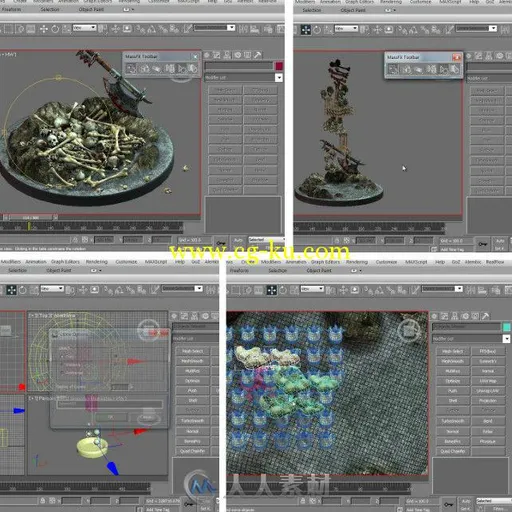
Task: Select Copy radio button in Clone Options dialog
Action: click(x=62, y=357)
